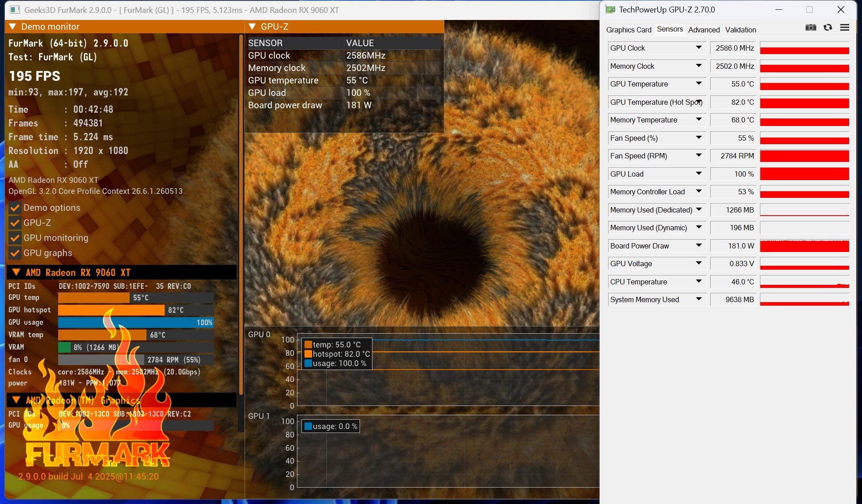Click the Fan Speed (RPM) history graph

pyautogui.click(x=804, y=156)
